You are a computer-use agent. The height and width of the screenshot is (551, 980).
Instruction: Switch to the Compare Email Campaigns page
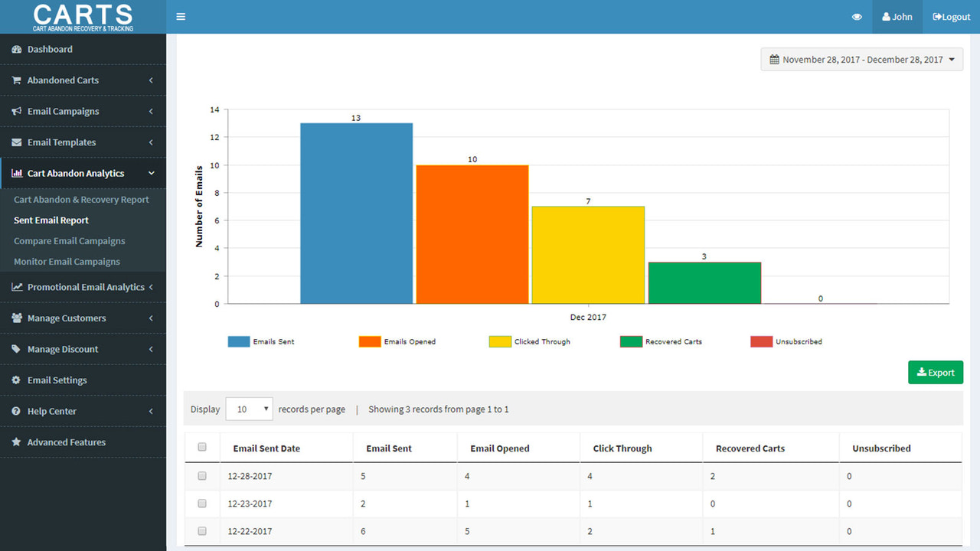(70, 240)
